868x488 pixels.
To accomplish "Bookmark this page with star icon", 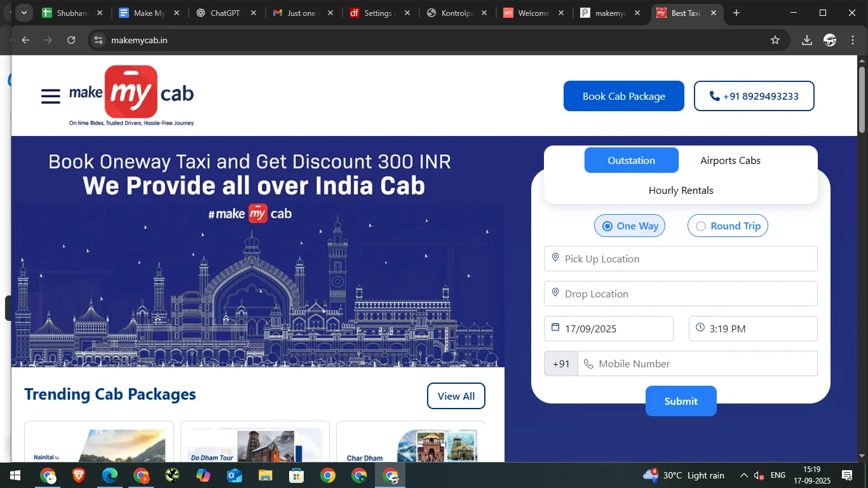I will tap(775, 40).
